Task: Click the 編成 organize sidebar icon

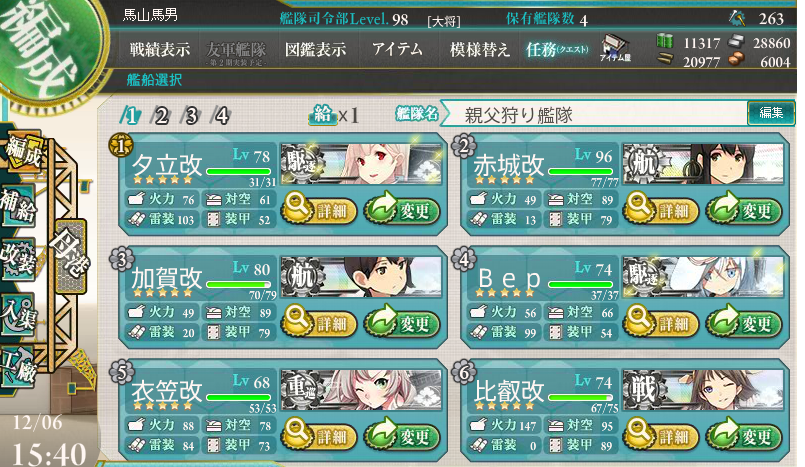Action: (22, 151)
